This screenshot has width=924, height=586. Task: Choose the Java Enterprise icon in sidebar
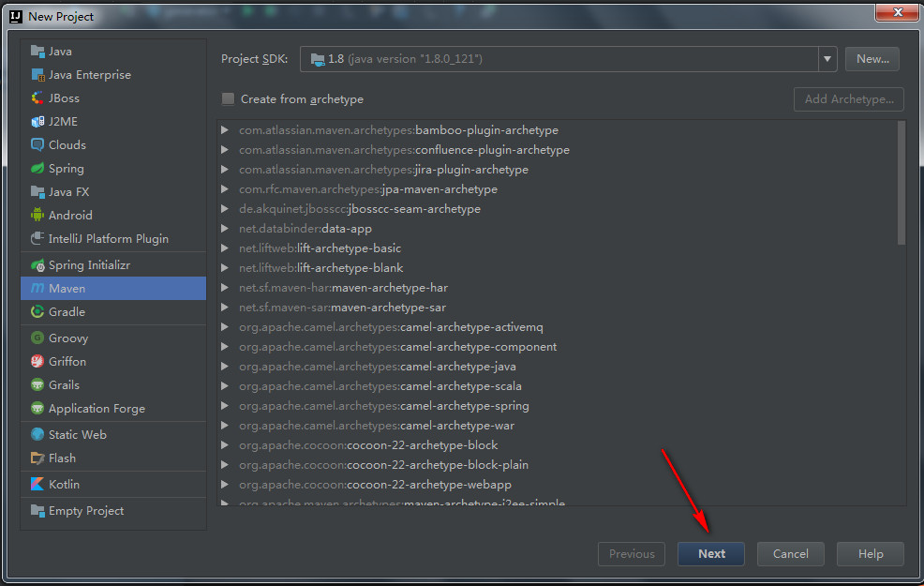(x=37, y=75)
